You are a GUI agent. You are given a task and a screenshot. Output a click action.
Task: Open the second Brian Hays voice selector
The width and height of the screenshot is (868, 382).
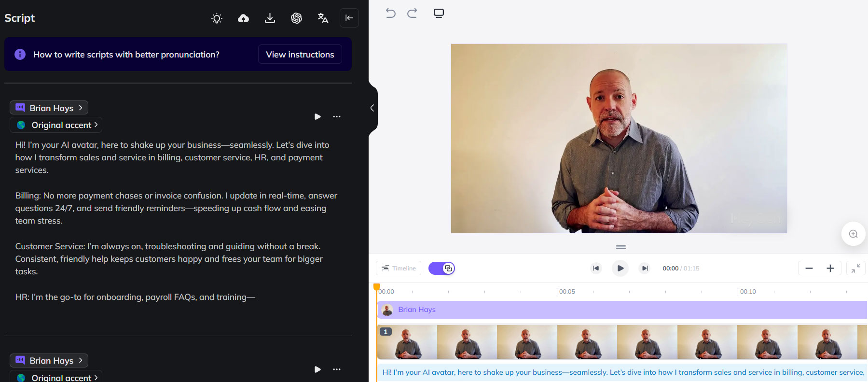(49, 360)
